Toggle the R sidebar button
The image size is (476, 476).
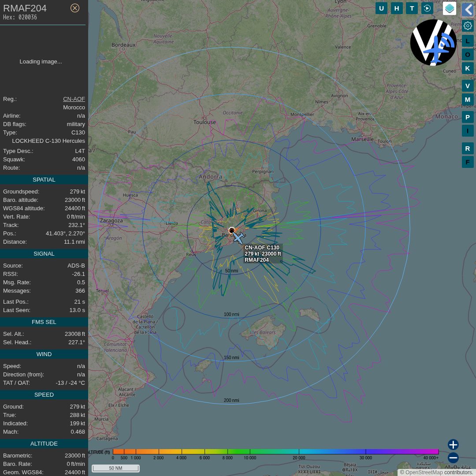[x=468, y=149]
